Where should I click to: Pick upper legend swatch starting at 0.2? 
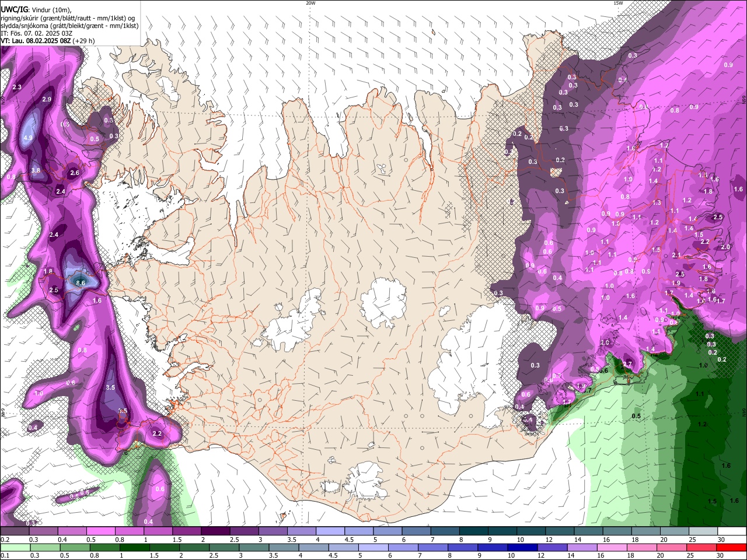pos(14,531)
